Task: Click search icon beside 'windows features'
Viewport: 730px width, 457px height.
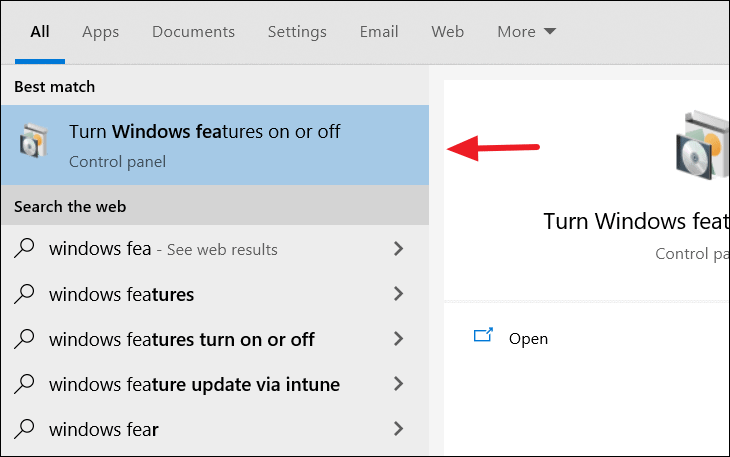Action: tap(24, 294)
